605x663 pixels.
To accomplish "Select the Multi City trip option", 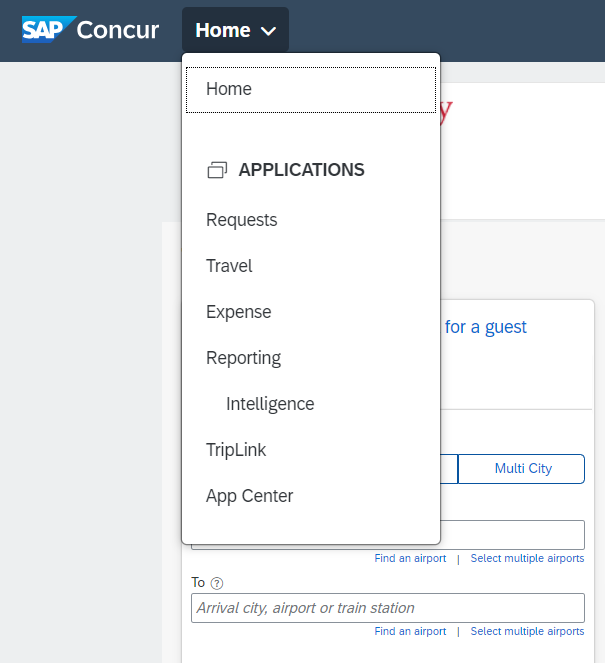I will point(521,469).
